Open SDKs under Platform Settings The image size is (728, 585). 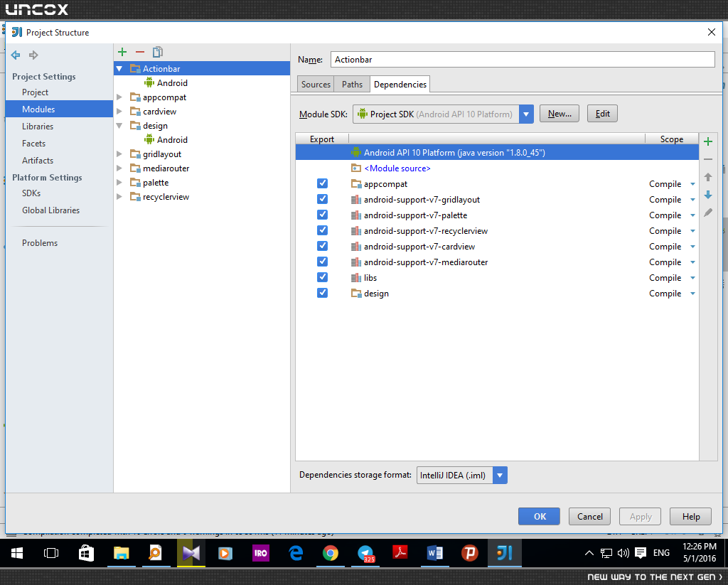click(x=31, y=193)
